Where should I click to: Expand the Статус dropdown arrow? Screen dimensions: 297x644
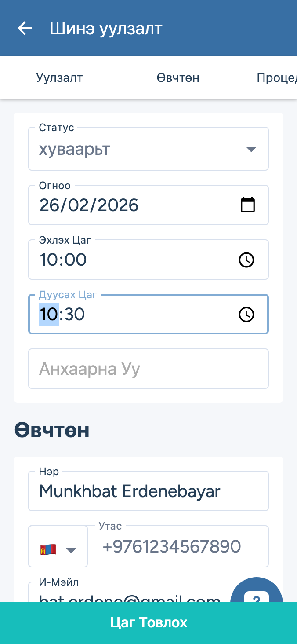click(x=251, y=149)
